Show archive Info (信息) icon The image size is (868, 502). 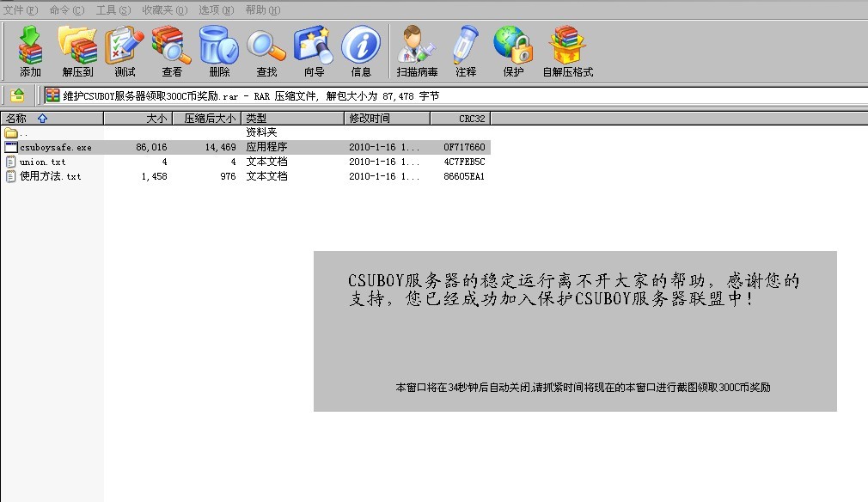[361, 46]
